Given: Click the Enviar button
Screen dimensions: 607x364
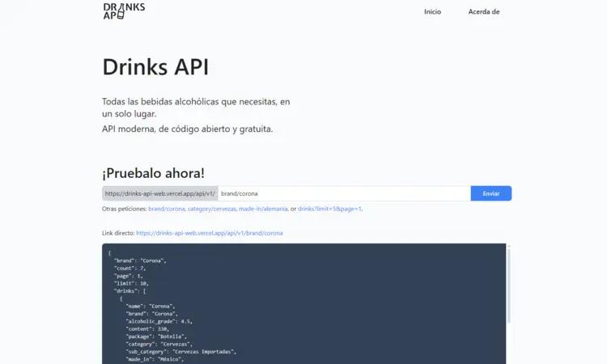Looking at the screenshot, I should pos(491,193).
